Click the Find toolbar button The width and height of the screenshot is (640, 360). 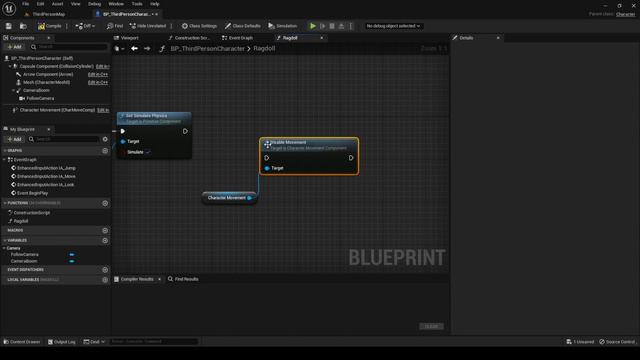tap(115, 26)
